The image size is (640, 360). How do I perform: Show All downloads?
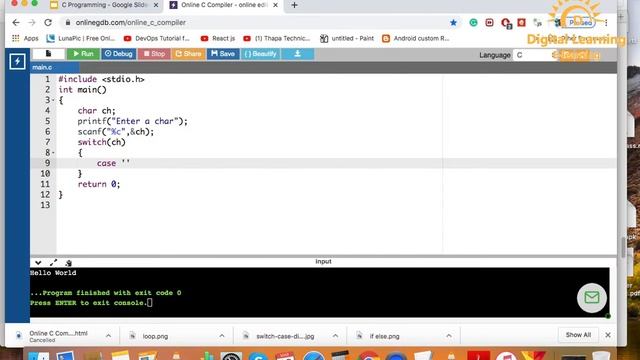pos(578,335)
